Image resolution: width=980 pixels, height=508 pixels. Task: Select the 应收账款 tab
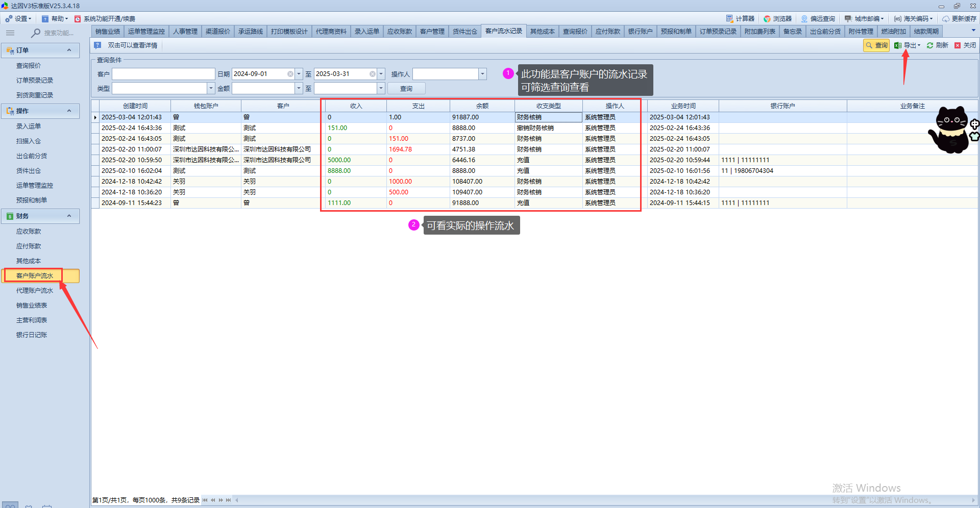pyautogui.click(x=399, y=31)
